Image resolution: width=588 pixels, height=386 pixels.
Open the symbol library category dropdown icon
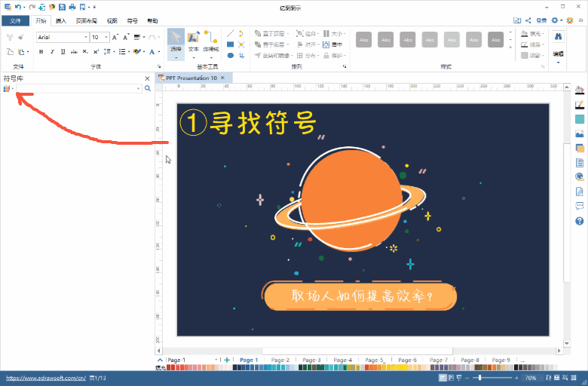8,88
